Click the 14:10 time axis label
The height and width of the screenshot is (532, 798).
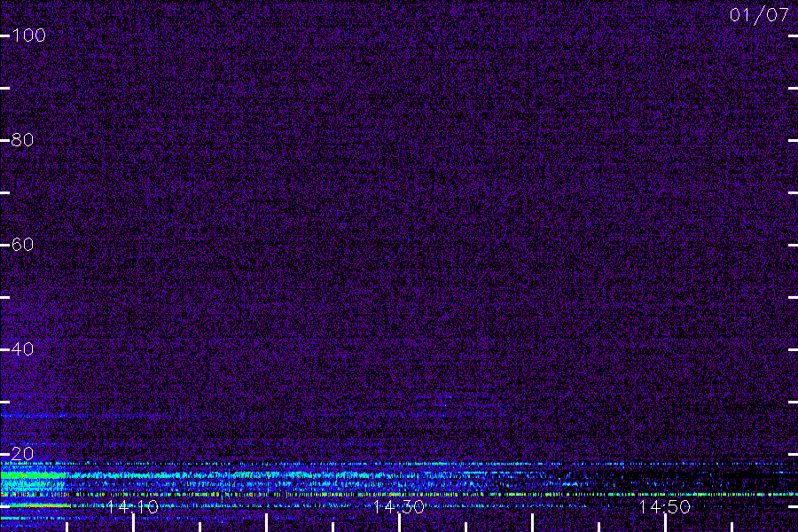tap(132, 506)
